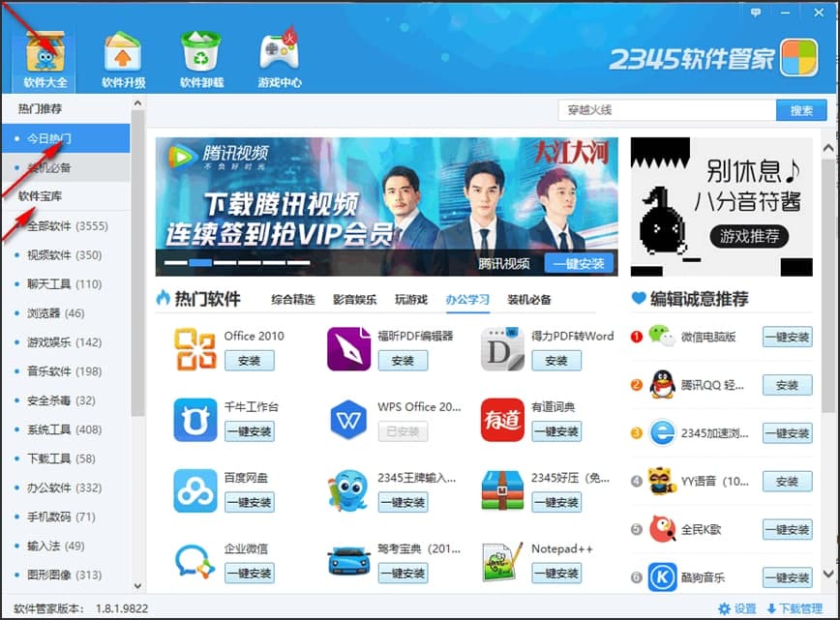Switch to the 影音娱乐 tab
Image resolution: width=840 pixels, height=620 pixels.
point(354,300)
